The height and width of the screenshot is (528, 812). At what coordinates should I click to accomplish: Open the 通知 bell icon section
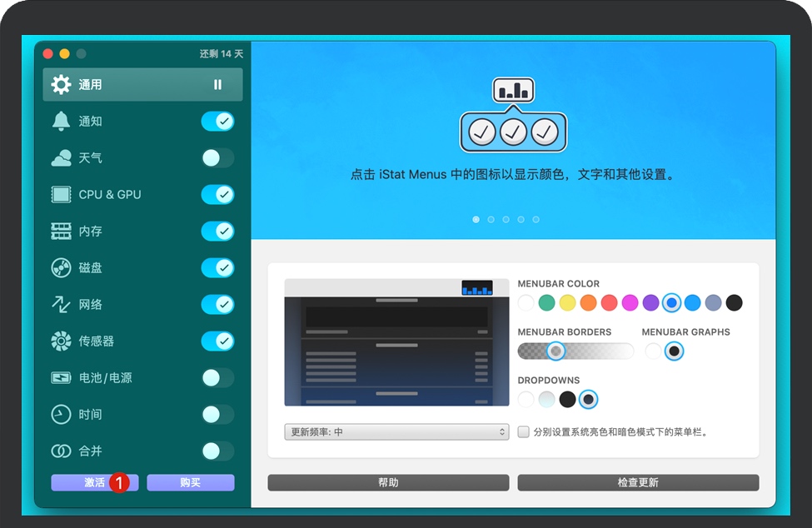pos(61,121)
